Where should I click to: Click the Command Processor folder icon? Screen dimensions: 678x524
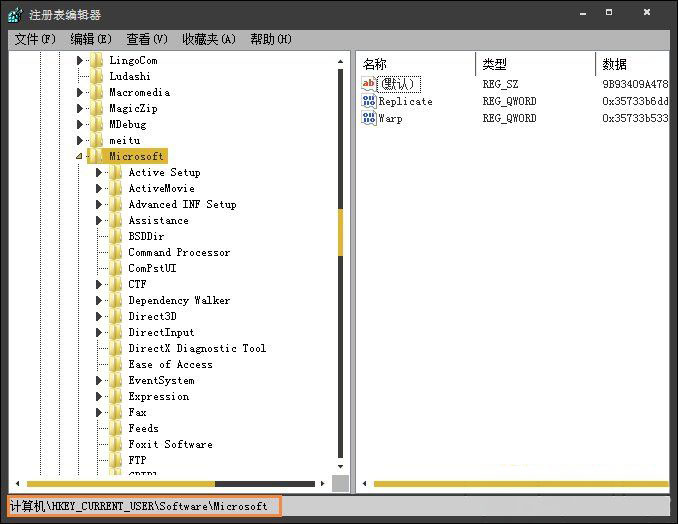115,252
